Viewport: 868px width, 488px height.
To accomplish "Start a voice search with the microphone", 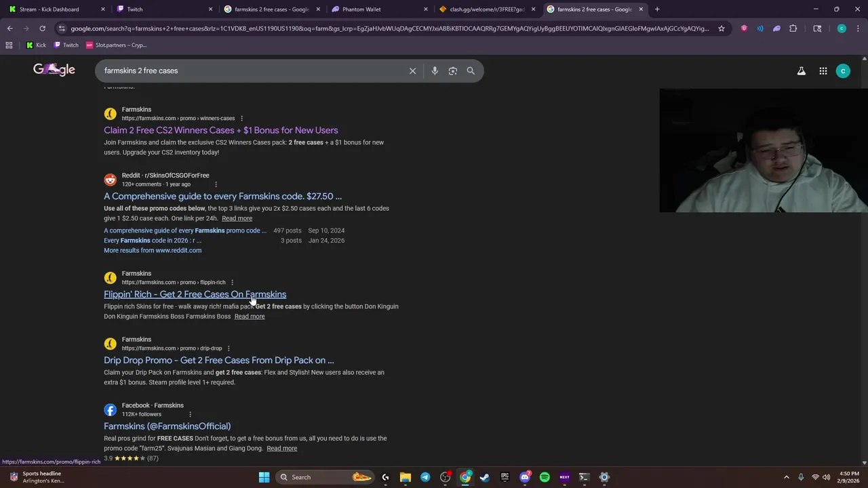I will (x=435, y=70).
